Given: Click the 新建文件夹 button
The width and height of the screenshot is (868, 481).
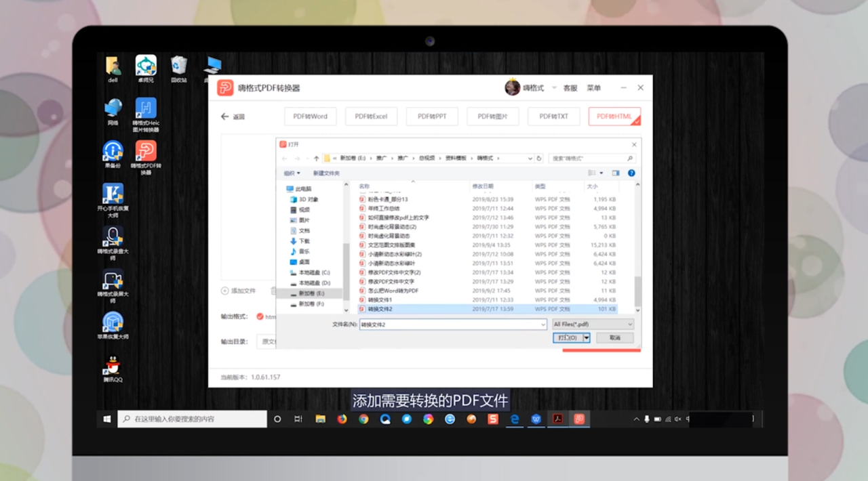Looking at the screenshot, I should coord(326,173).
